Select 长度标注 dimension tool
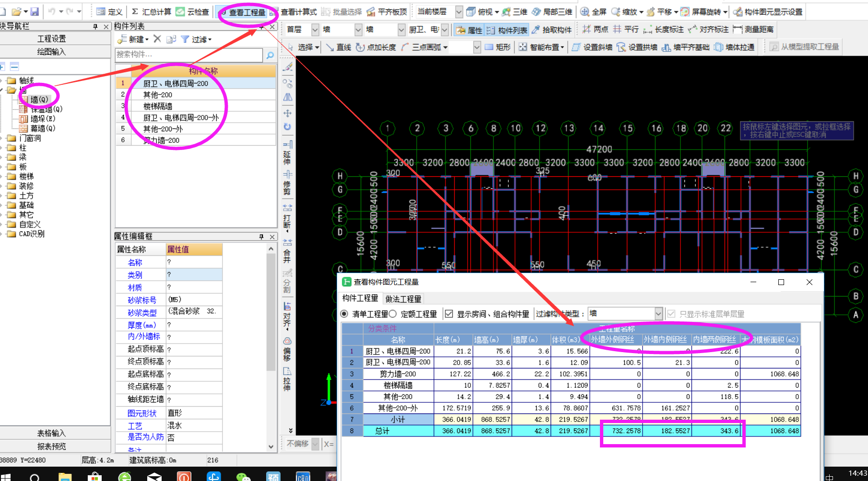 pos(663,30)
